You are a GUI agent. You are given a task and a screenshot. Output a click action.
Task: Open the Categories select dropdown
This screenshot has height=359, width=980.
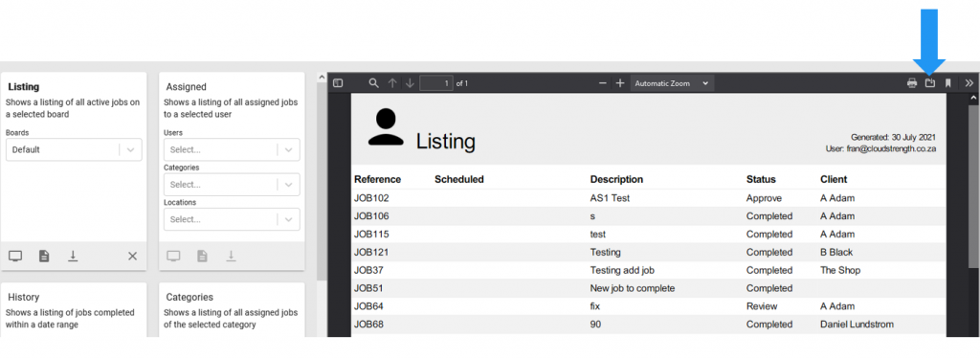[232, 185]
